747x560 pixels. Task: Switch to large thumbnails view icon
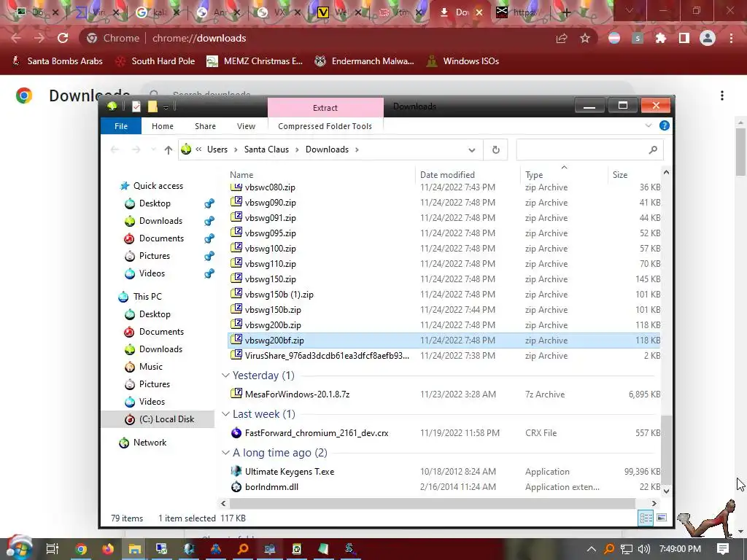point(662,518)
